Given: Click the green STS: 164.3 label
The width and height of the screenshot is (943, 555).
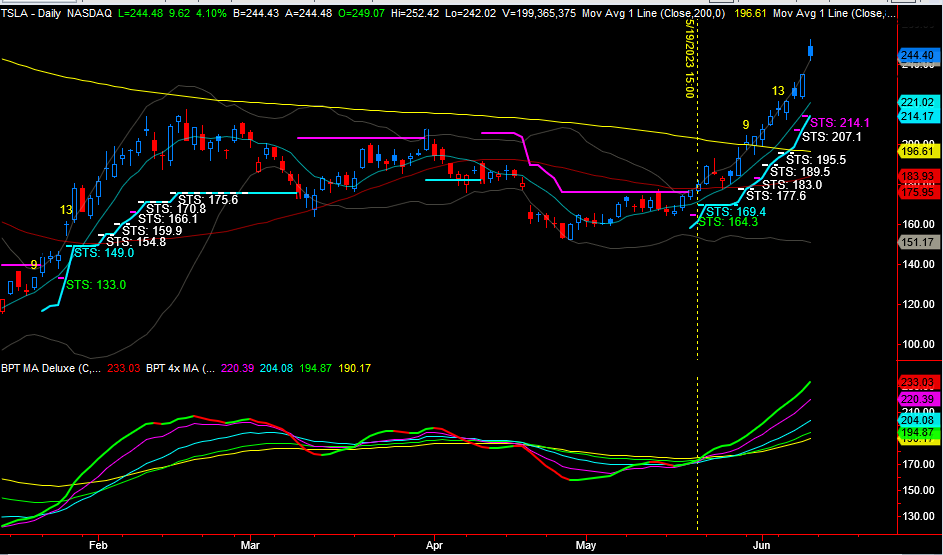Looking at the screenshot, I should click(x=727, y=222).
